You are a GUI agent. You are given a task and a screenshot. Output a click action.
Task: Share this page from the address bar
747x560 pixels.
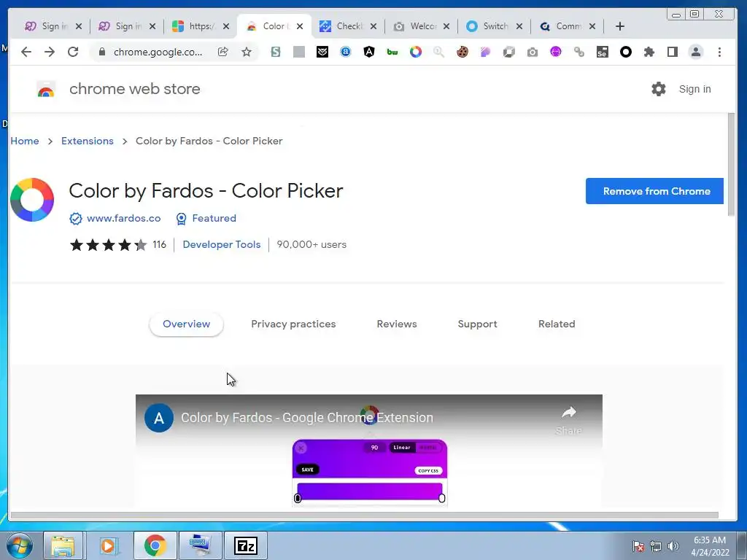point(223,52)
